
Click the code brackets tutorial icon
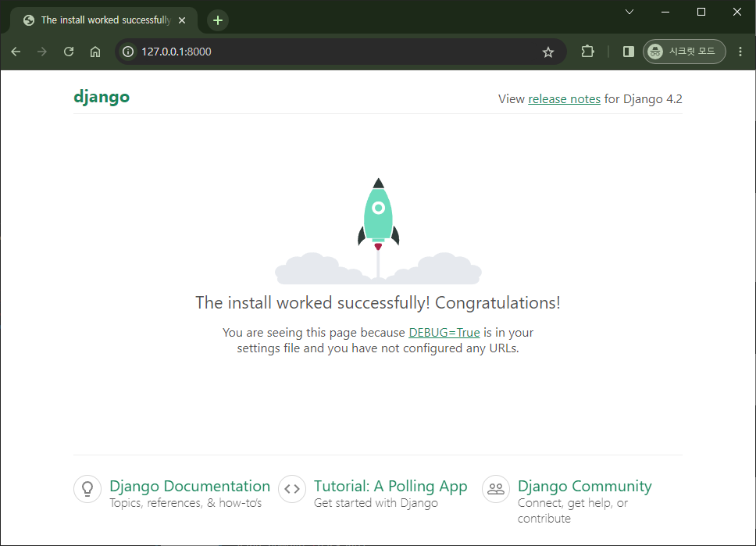pos(292,489)
